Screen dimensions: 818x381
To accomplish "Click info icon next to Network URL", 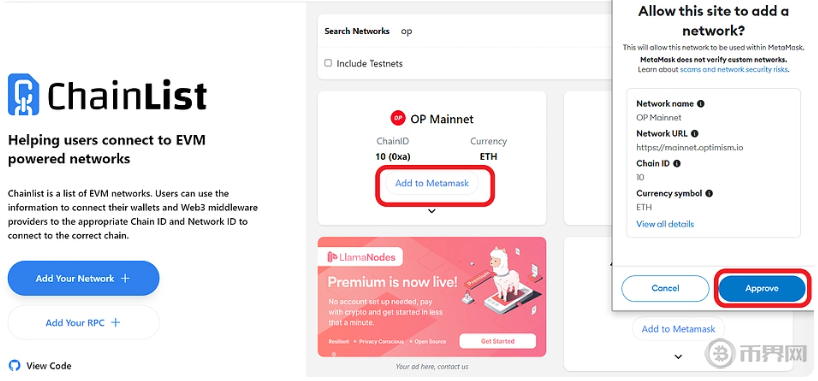I will coord(694,134).
